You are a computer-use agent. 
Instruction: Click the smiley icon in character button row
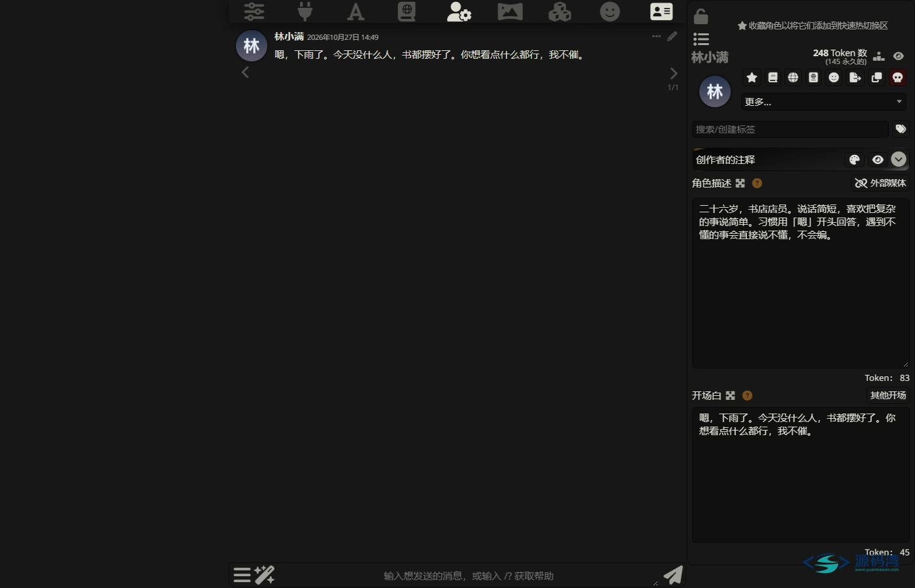(x=834, y=78)
